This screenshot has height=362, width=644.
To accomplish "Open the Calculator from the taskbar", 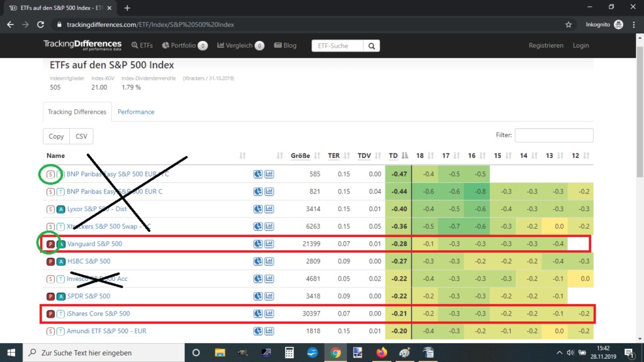I will coord(289,353).
